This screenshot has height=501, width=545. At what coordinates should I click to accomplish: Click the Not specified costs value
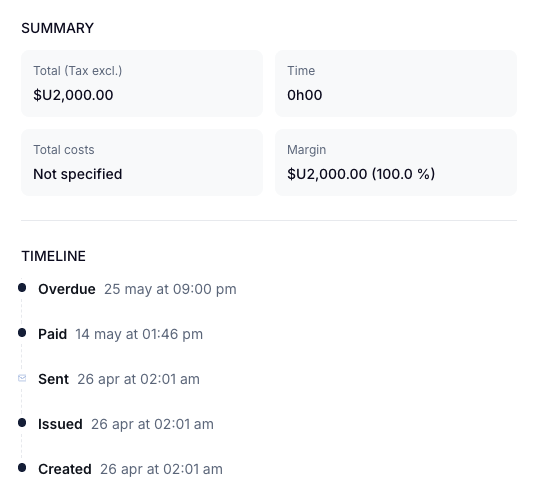[x=78, y=174]
